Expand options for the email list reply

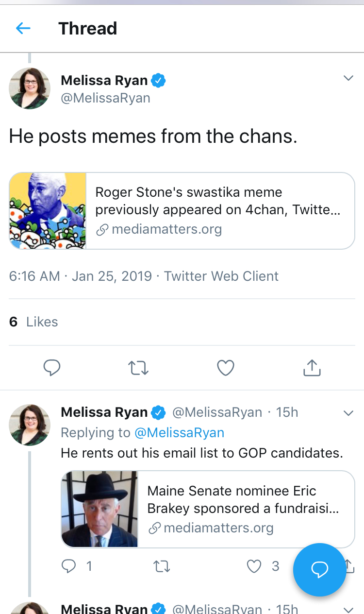click(x=348, y=413)
